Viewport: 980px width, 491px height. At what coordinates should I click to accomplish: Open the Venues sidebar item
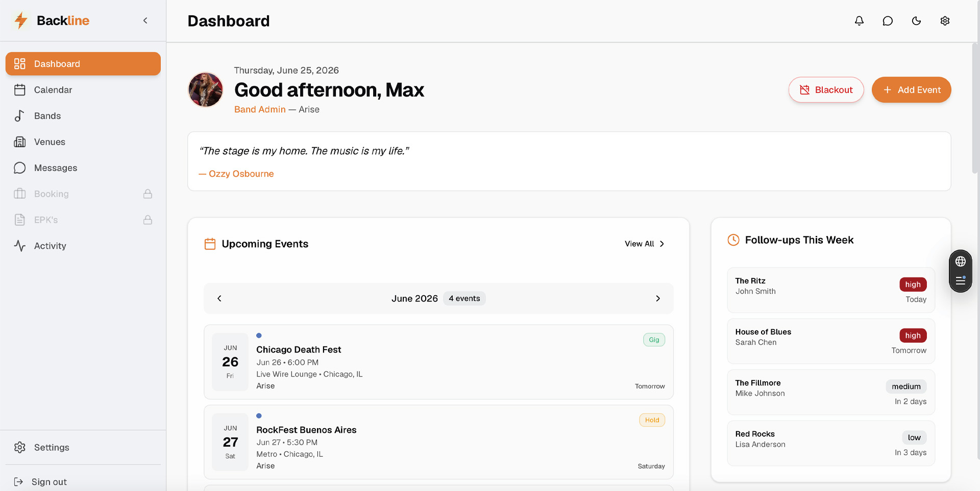pyautogui.click(x=83, y=142)
